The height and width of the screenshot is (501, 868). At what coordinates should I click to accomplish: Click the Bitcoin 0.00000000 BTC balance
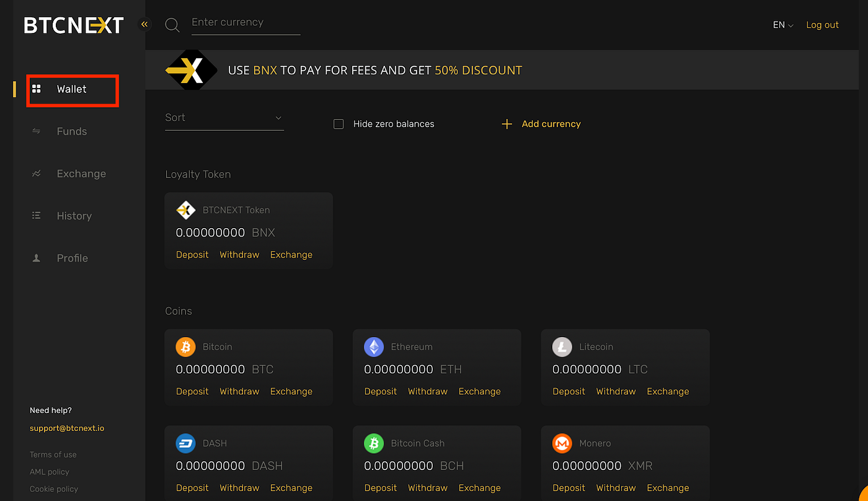(x=224, y=369)
